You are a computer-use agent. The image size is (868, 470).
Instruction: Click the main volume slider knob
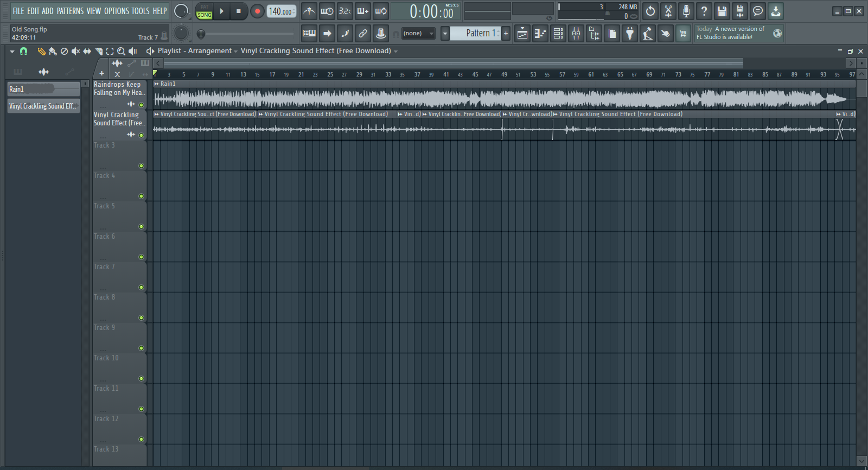click(x=201, y=34)
